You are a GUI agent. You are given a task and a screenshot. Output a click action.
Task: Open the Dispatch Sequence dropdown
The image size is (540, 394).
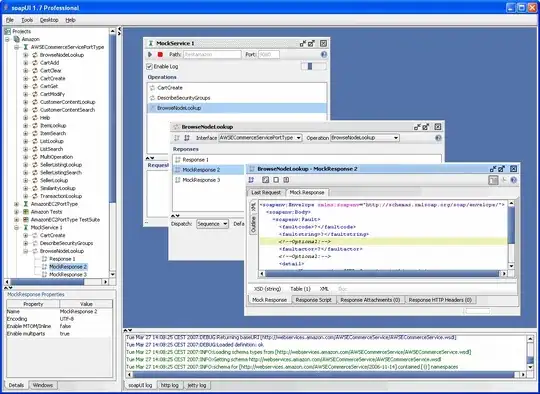pos(212,224)
